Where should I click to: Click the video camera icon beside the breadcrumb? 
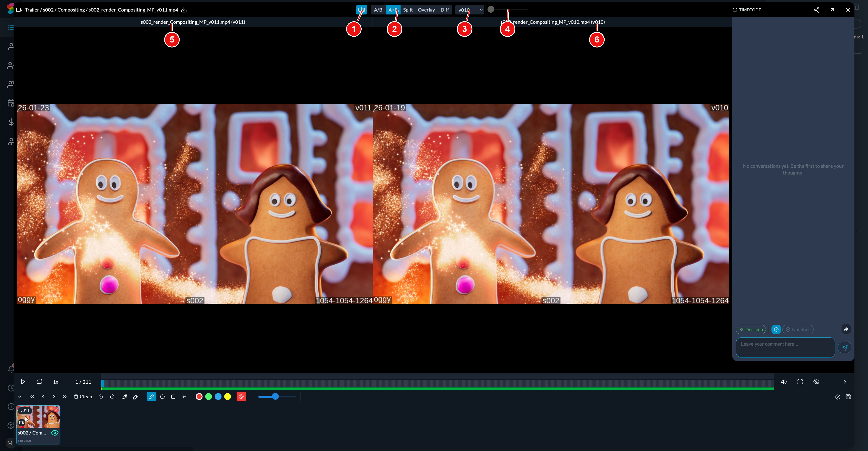[19, 10]
